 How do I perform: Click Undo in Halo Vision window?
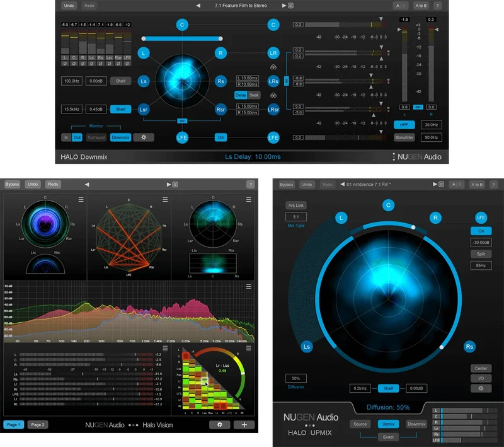point(33,184)
